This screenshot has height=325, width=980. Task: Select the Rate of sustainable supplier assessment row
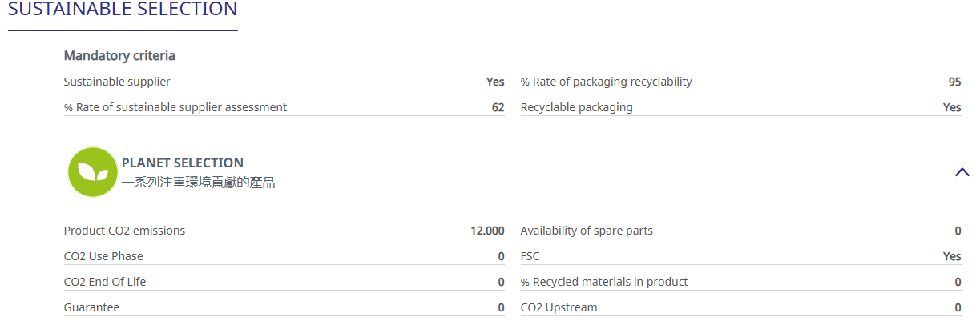pyautogui.click(x=284, y=107)
